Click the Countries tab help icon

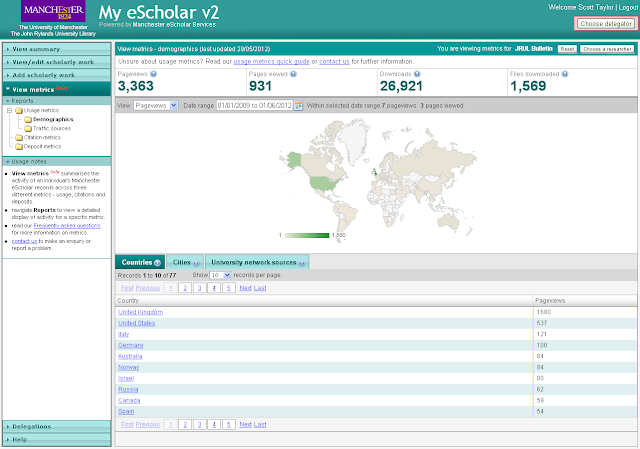point(157,263)
